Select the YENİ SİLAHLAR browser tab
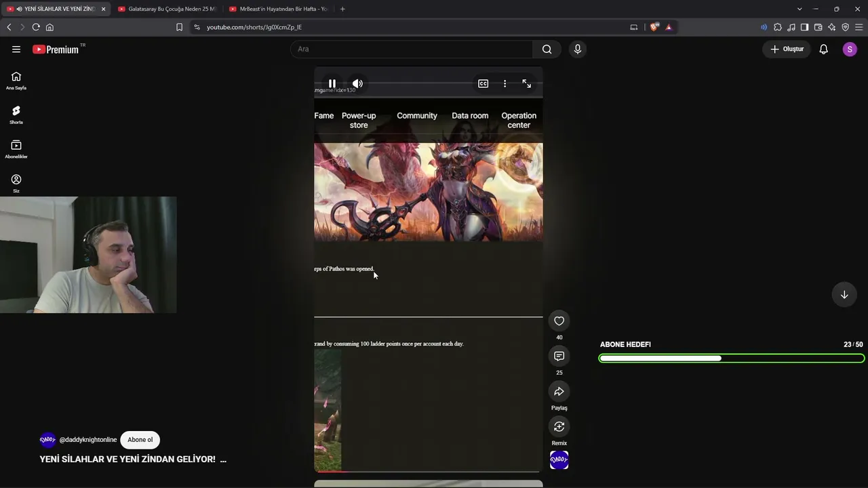The width and height of the screenshot is (868, 488). (x=56, y=9)
